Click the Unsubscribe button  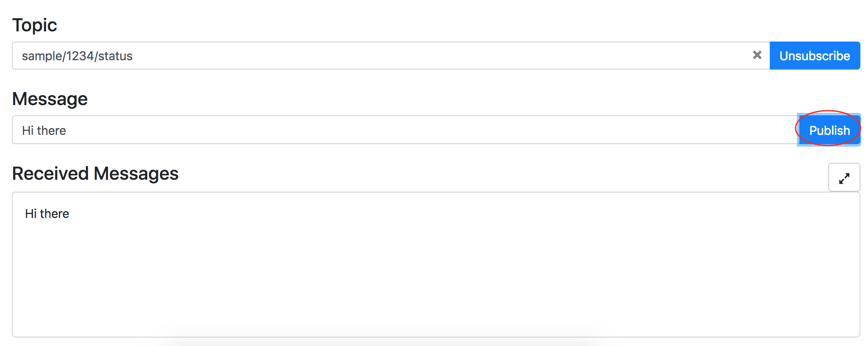tap(815, 56)
